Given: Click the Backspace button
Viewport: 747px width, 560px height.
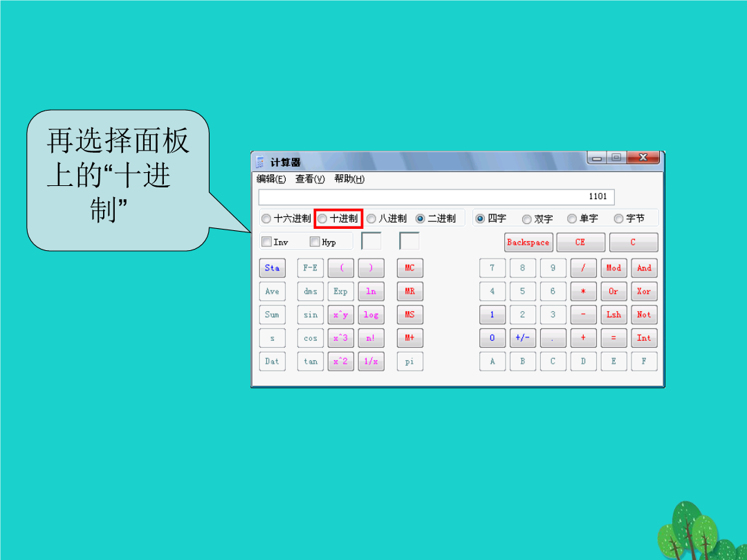Looking at the screenshot, I should coord(528,243).
